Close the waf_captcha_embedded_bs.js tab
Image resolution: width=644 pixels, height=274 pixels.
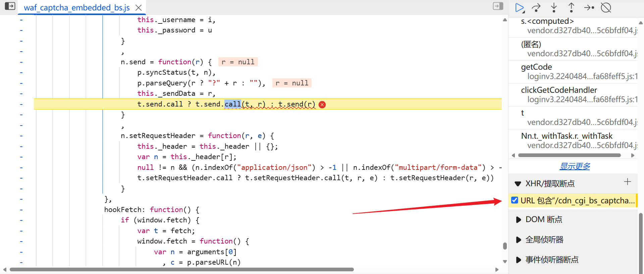coord(138,8)
